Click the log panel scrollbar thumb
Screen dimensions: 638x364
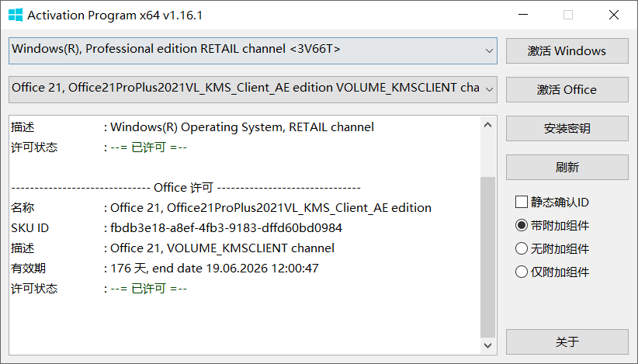pos(488,257)
